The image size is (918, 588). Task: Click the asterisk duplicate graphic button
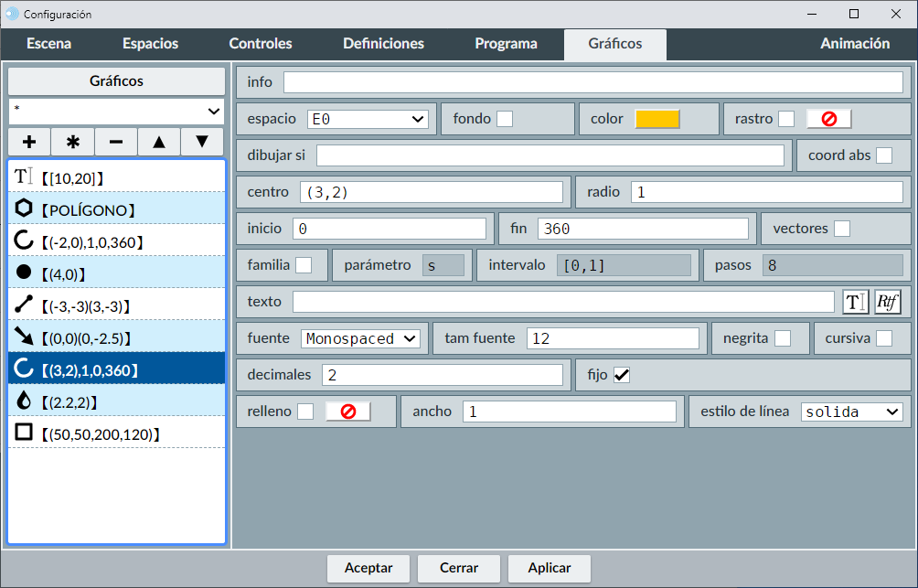(73, 142)
